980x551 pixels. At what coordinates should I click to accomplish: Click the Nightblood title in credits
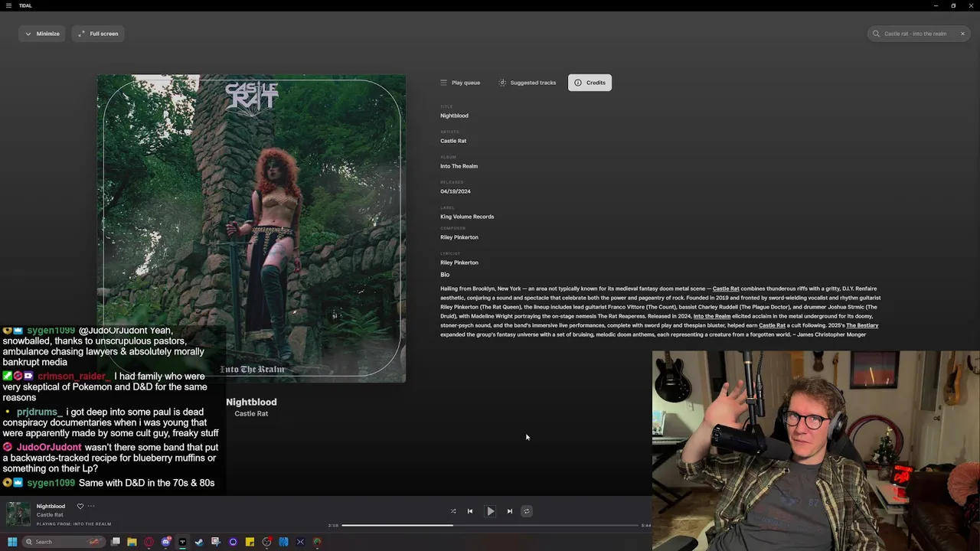tap(454, 116)
